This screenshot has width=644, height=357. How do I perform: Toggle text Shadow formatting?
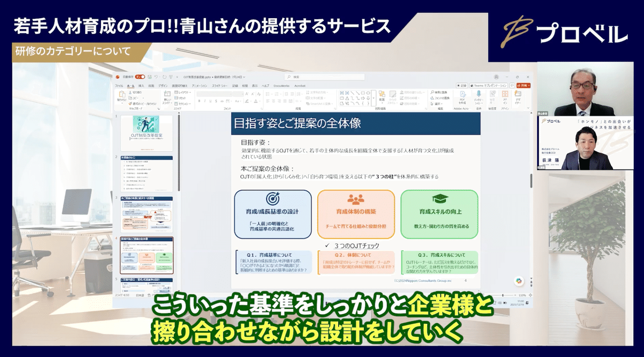coord(216,101)
